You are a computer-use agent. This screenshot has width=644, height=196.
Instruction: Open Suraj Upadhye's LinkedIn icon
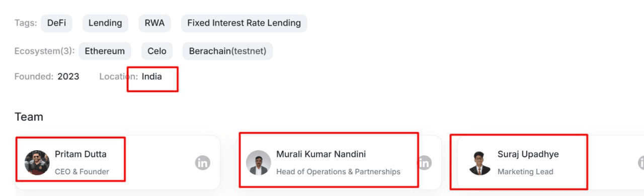tap(641, 162)
